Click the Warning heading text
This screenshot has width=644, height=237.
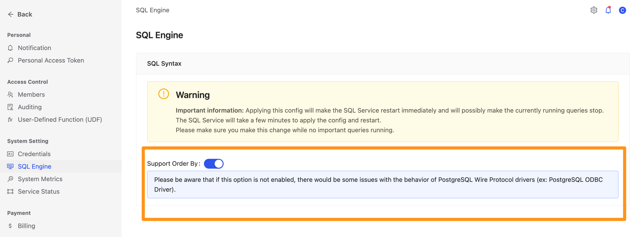[x=193, y=95]
